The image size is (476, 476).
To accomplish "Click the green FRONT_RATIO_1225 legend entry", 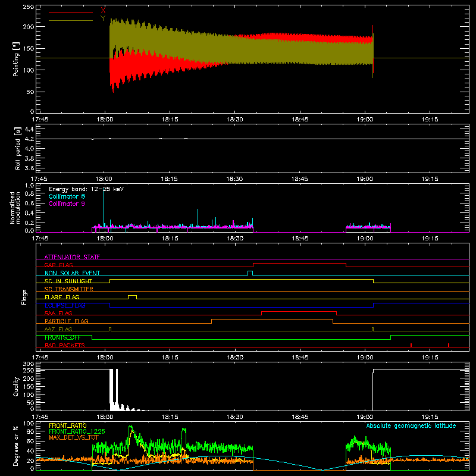I will pyautogui.click(x=77, y=431).
